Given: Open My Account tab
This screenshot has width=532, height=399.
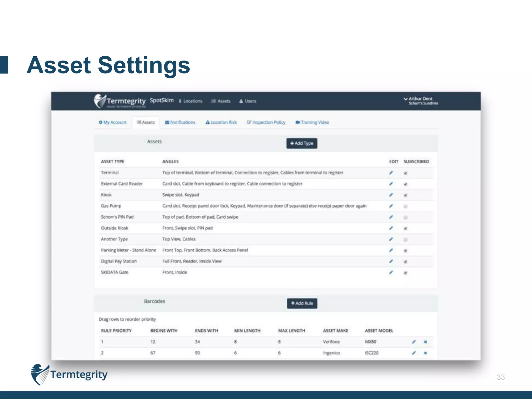Looking at the screenshot, I should click(112, 122).
